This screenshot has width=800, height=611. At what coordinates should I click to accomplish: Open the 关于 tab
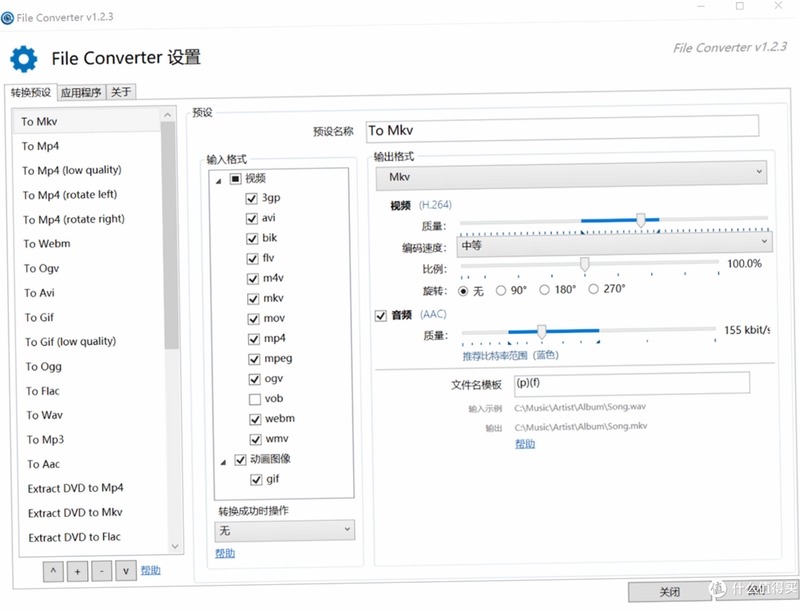tap(121, 92)
